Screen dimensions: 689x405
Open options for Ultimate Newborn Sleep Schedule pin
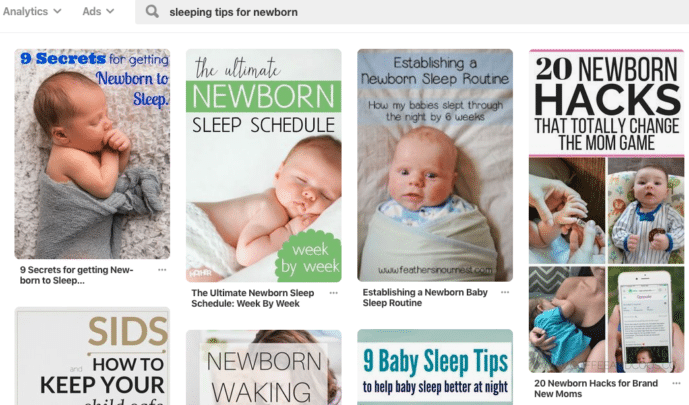(x=334, y=293)
